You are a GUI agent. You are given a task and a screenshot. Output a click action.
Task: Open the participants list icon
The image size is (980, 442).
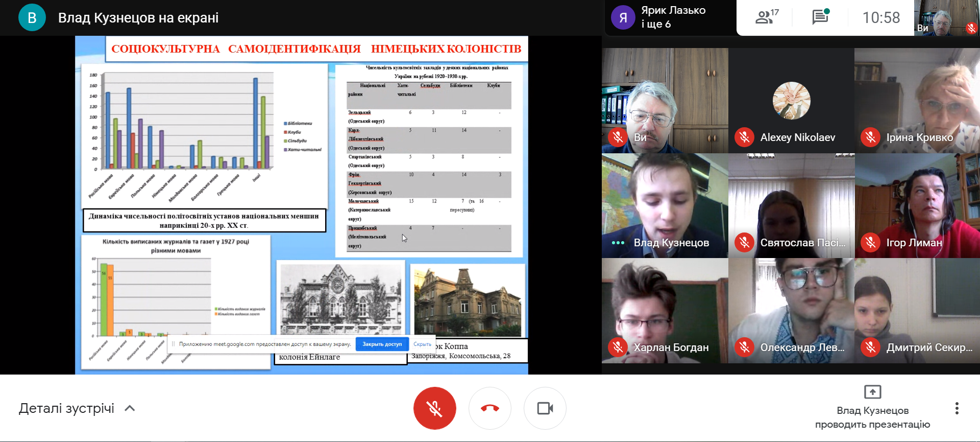click(767, 17)
